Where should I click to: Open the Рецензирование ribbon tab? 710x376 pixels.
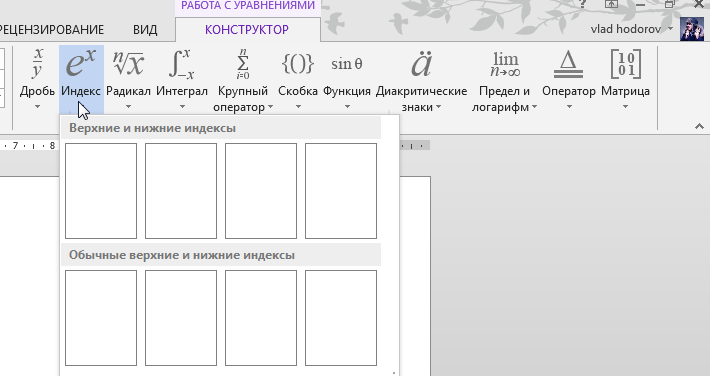[51, 29]
